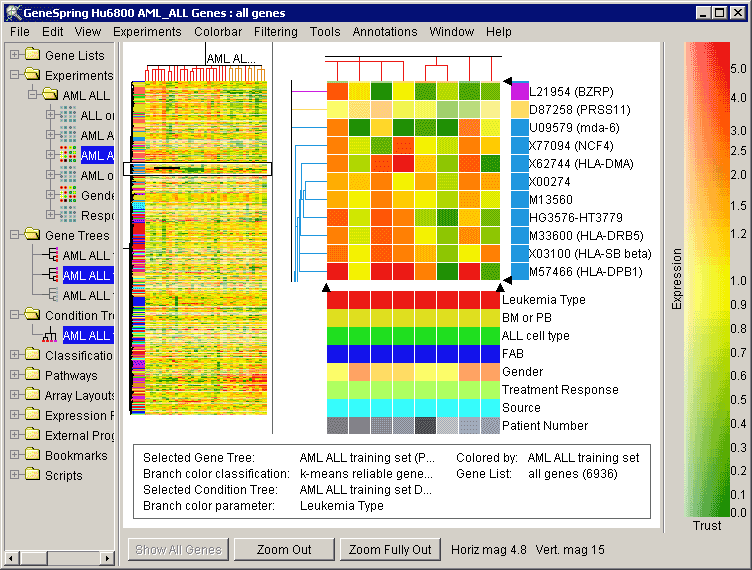Select the Gender experiment interpretation icon
The height and width of the screenshot is (570, 752).
pos(68,195)
